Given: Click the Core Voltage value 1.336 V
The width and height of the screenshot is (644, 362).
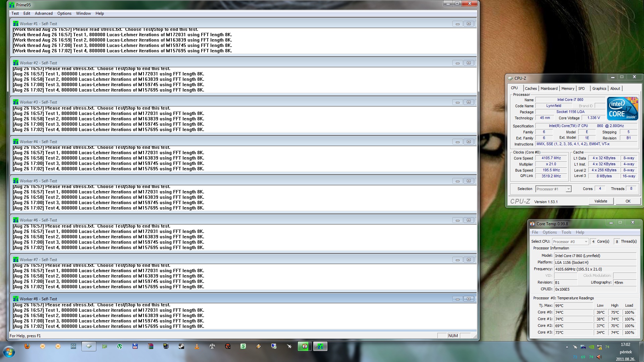Looking at the screenshot, I should click(593, 118).
